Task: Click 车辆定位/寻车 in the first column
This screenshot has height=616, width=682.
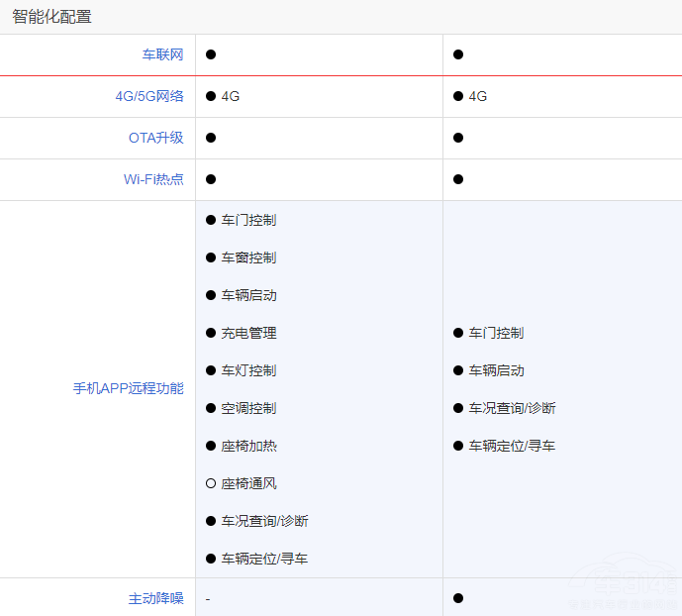Action: pyautogui.click(x=264, y=559)
